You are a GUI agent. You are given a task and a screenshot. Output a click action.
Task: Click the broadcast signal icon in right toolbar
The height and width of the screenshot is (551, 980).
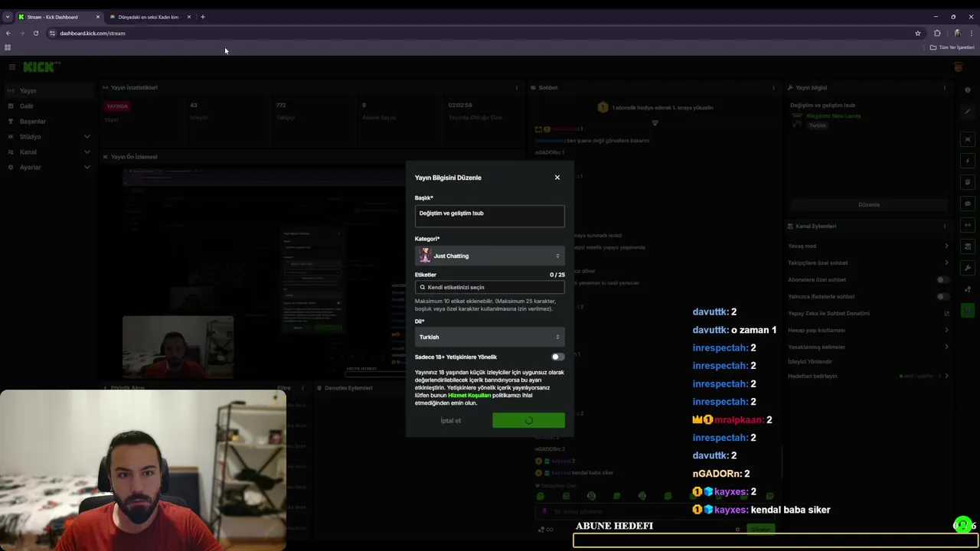click(x=968, y=225)
